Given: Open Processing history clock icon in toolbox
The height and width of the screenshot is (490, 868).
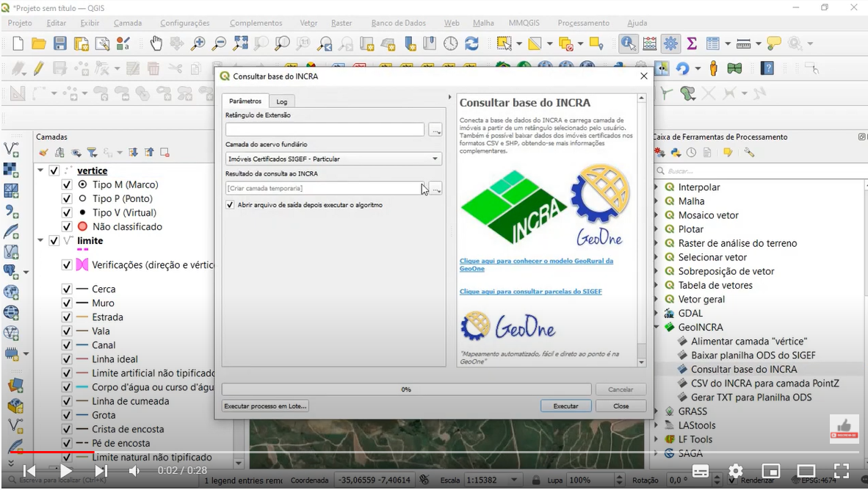Looking at the screenshot, I should [x=692, y=152].
